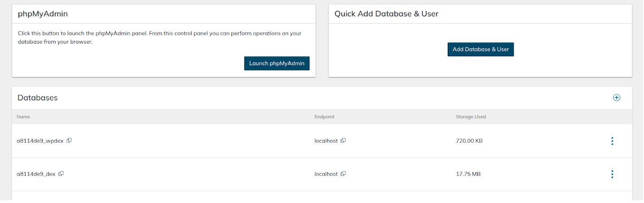Copy the a8114de9_wpdex database name
Screen dimensions: 644x203
tap(69, 141)
